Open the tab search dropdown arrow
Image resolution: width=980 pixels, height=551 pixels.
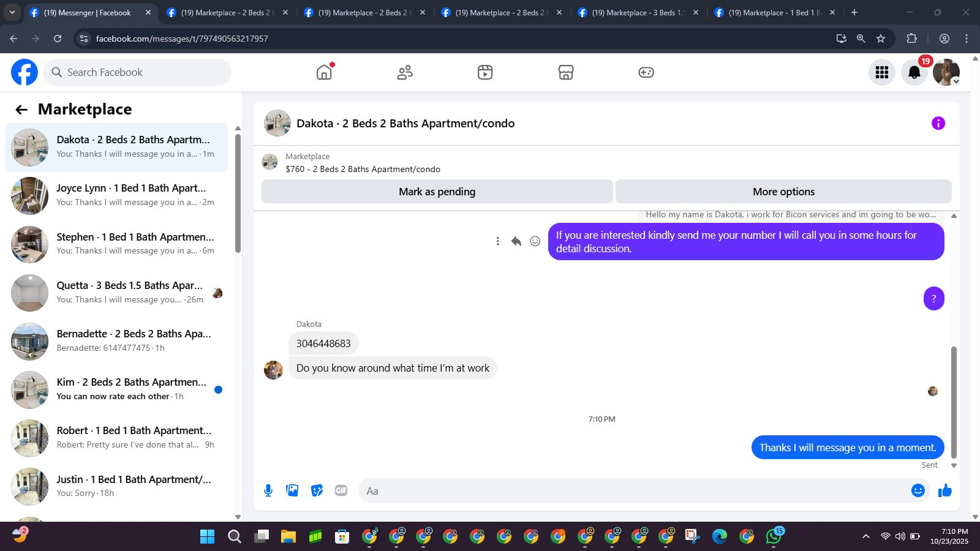(12, 12)
